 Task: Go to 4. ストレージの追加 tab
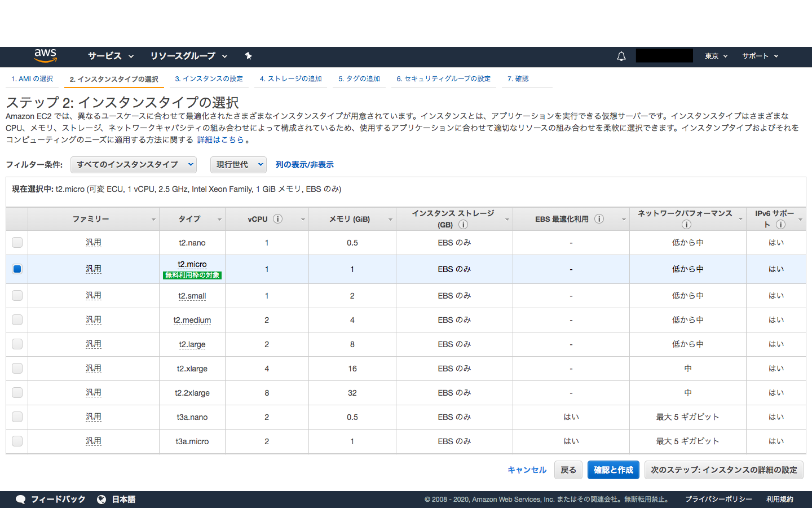(x=290, y=79)
